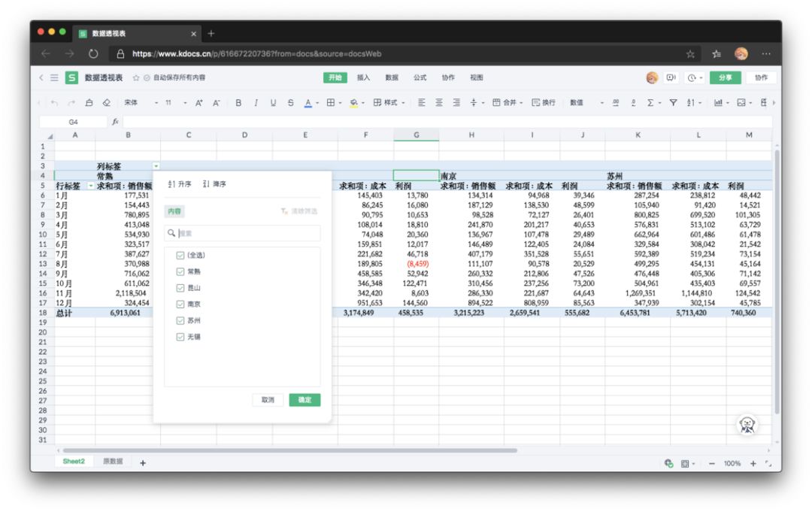Click the 确定 confirm button
This screenshot has height=512, width=812.
304,400
